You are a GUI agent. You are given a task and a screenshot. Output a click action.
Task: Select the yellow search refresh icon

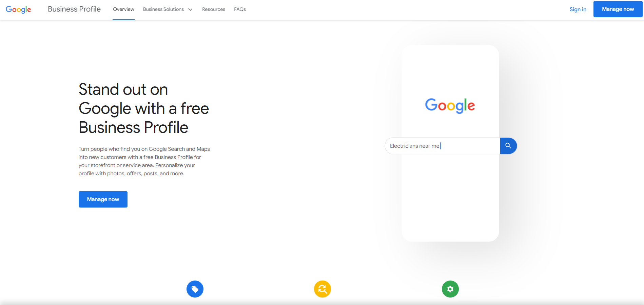[x=323, y=289]
